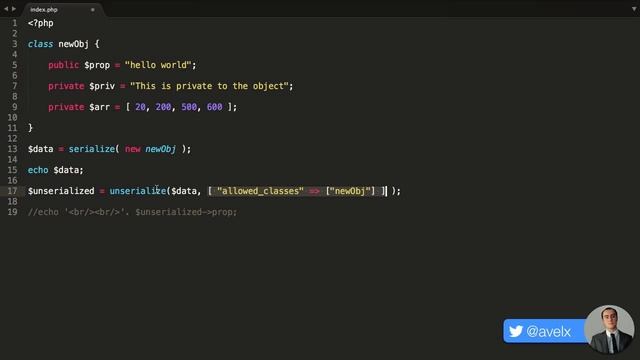The image size is (640, 360).
Task: Click the @avelx handle
Action: coord(549,331)
